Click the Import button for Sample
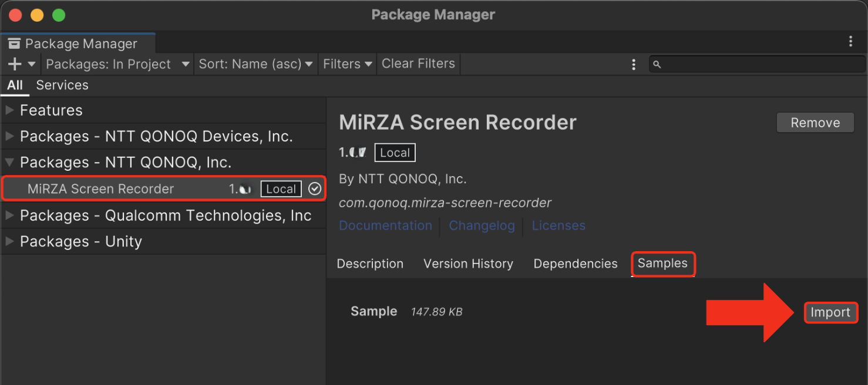The image size is (868, 385). pos(830,312)
